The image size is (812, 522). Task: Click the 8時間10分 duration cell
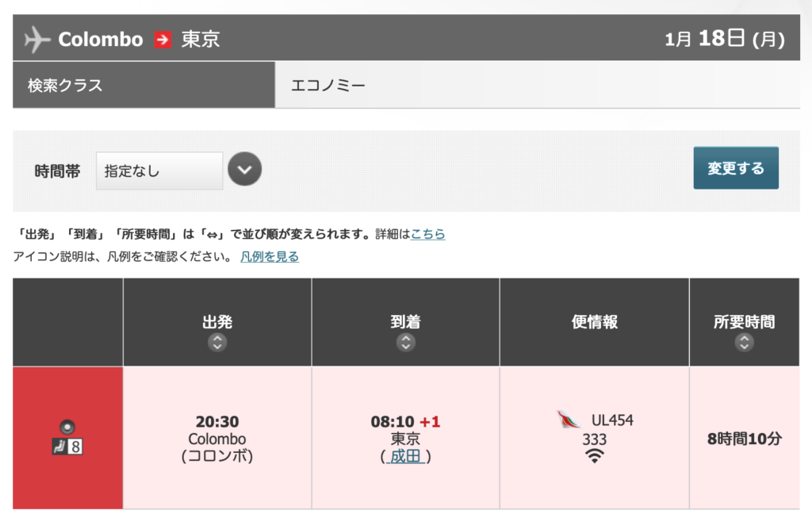coord(744,439)
